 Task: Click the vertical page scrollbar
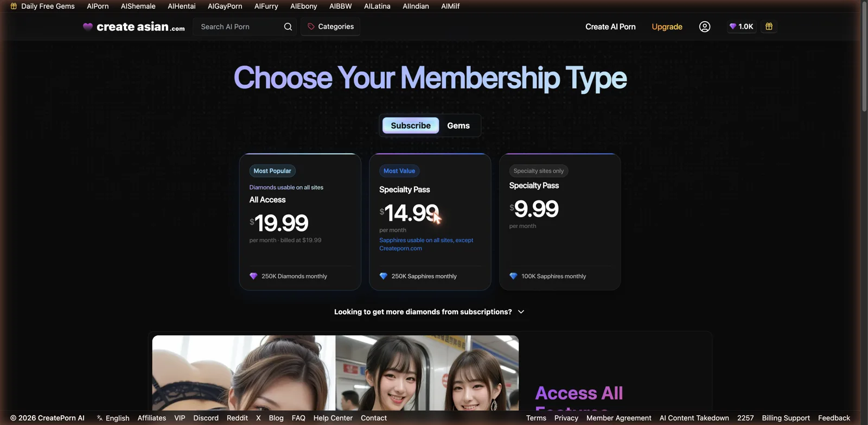coord(865,56)
